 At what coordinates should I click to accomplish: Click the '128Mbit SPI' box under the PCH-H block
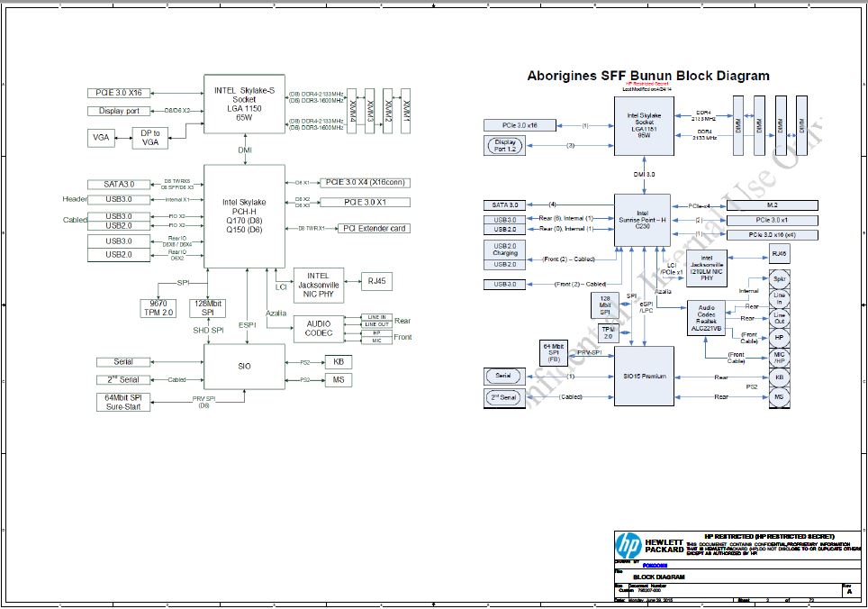208,308
